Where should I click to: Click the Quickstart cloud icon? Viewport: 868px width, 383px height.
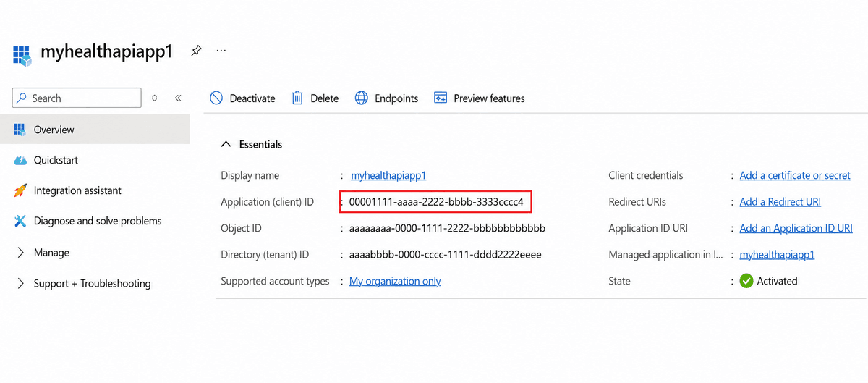[x=20, y=160]
